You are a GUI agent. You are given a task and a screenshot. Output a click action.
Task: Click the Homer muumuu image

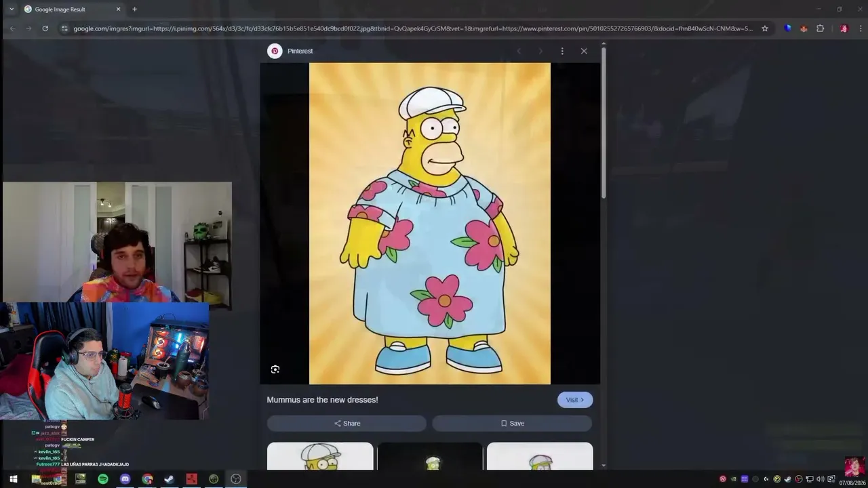click(x=430, y=224)
